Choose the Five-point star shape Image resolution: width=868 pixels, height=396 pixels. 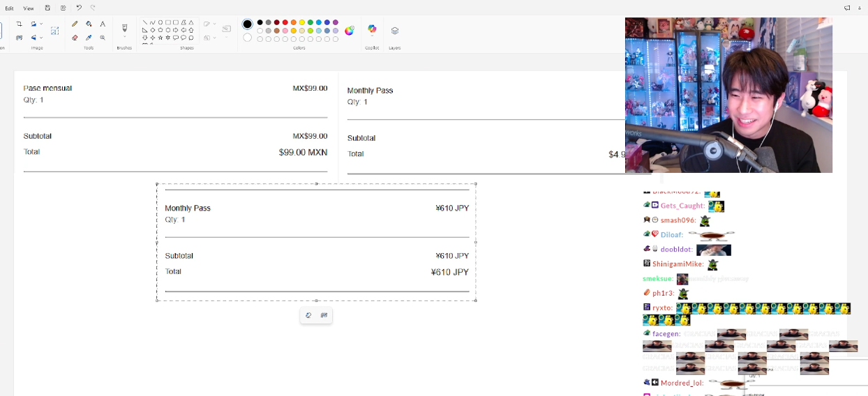tap(160, 38)
